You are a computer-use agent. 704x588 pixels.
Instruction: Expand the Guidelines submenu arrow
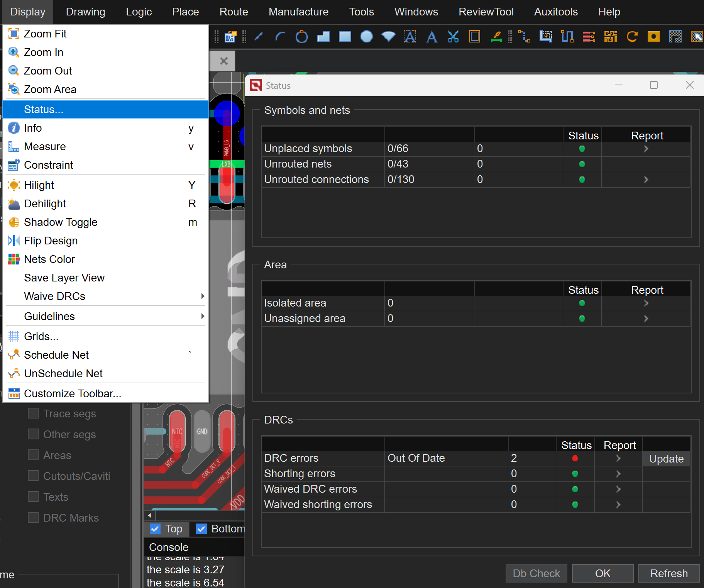203,316
